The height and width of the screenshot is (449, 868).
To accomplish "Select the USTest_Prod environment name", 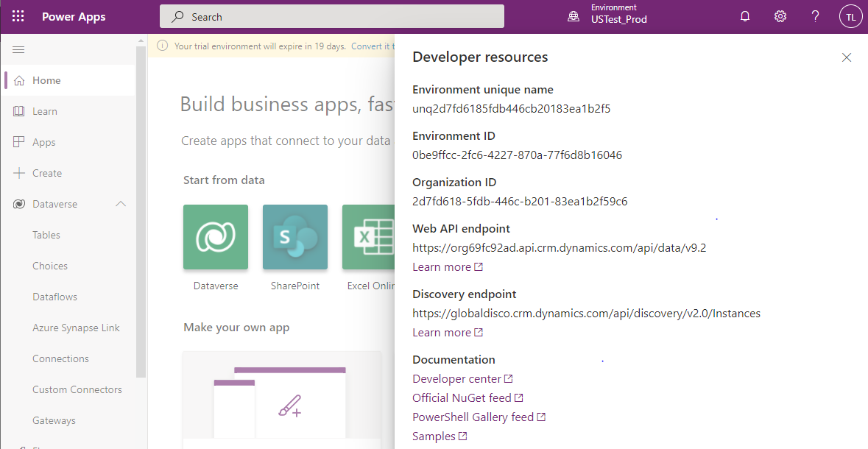I will coord(619,19).
